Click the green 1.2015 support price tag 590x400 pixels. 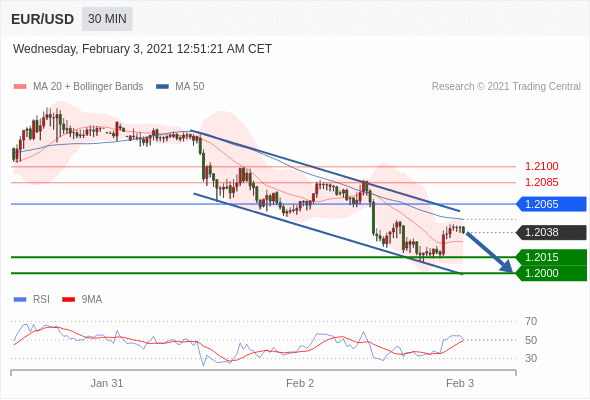[x=551, y=257]
